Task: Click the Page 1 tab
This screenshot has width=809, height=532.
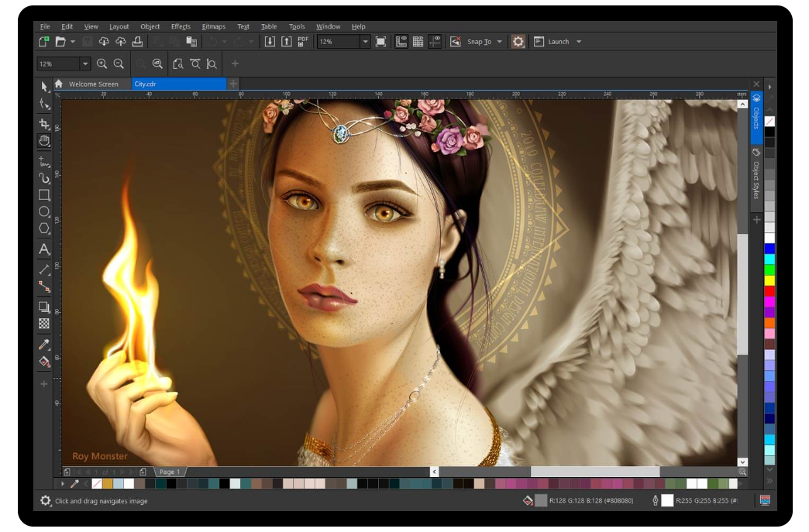Action: tap(169, 472)
